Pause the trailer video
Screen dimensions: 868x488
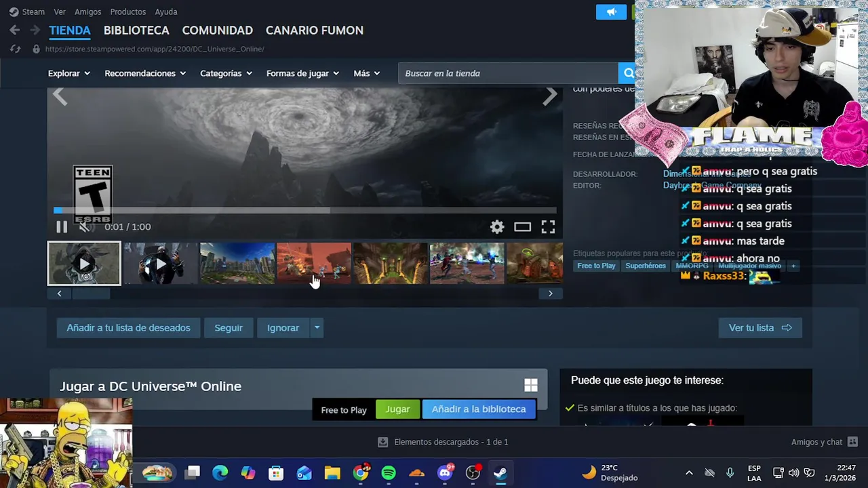(61, 227)
